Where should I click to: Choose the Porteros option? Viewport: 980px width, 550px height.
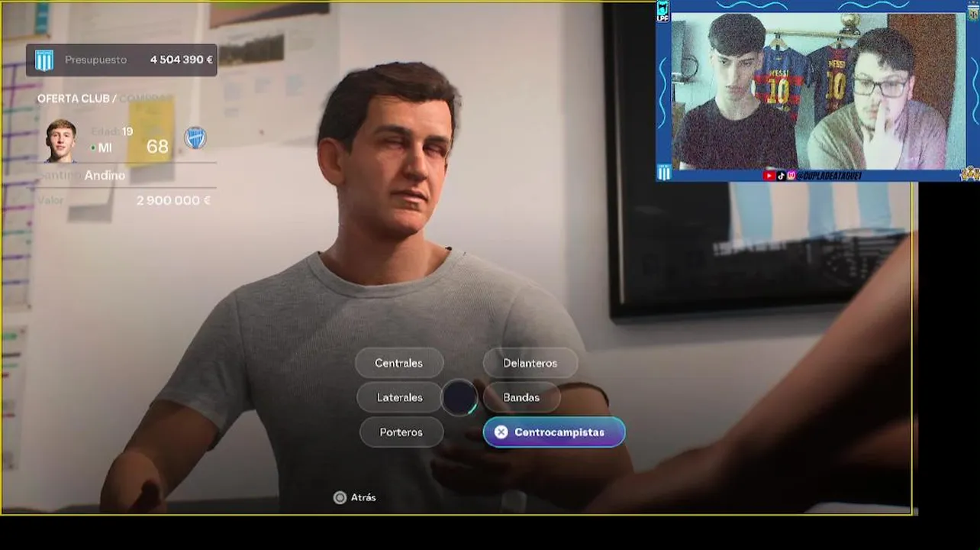pyautogui.click(x=401, y=432)
